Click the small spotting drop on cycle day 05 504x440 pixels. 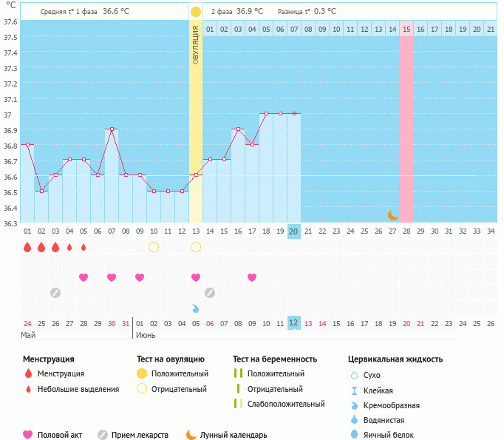point(84,247)
